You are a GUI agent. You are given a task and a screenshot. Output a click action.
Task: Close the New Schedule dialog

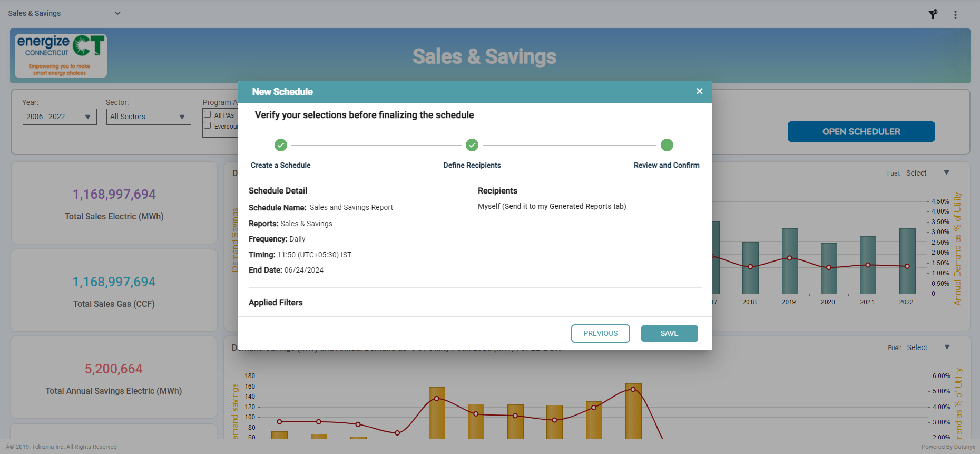[699, 91]
